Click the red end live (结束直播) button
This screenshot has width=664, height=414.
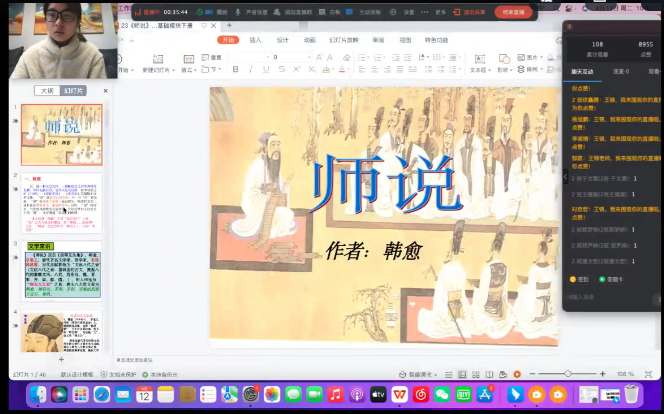(513, 12)
